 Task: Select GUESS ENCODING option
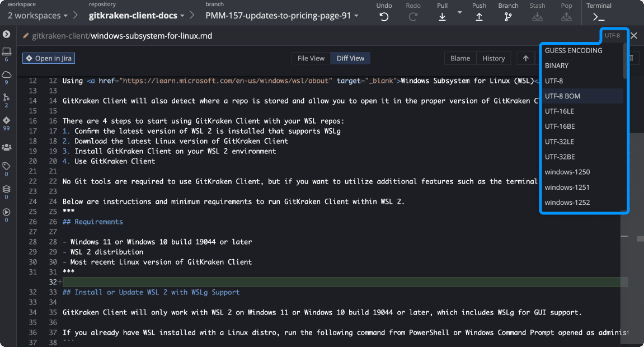click(582, 50)
